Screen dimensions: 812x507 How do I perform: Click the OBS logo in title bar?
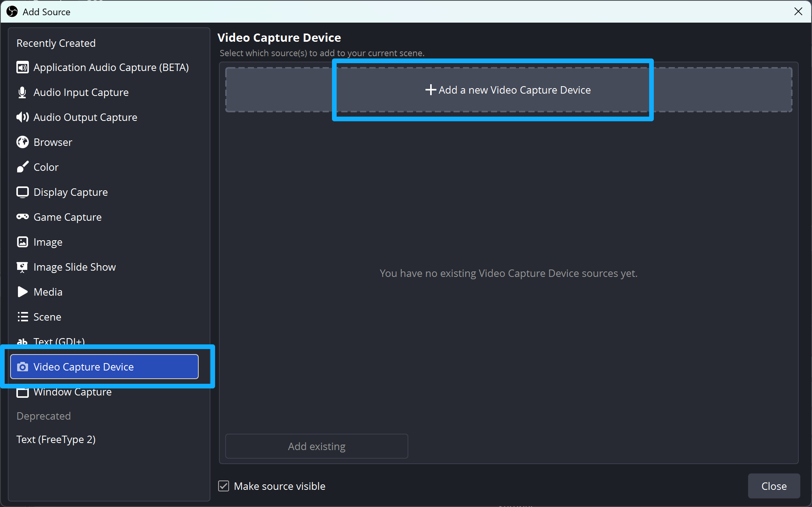point(12,12)
